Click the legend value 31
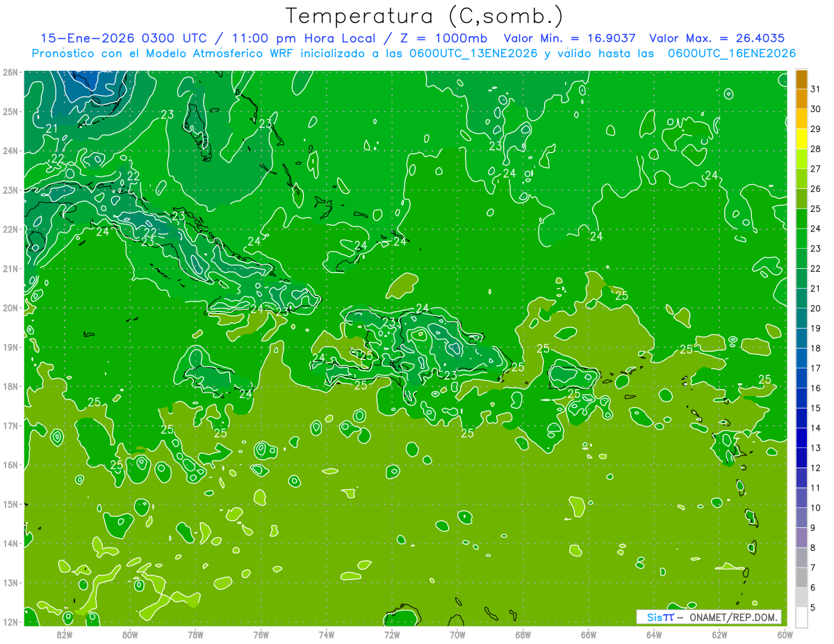Viewport: 834px width, 644px height. coord(815,89)
